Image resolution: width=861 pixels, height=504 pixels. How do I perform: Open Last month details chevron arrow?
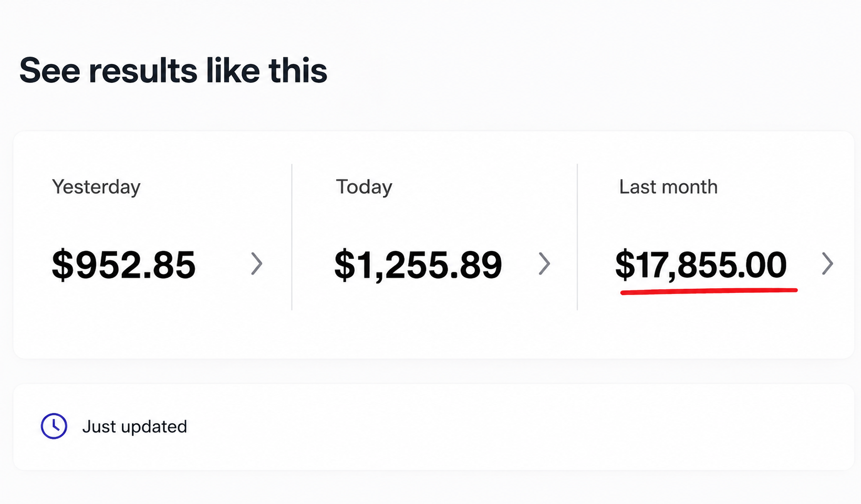(827, 264)
